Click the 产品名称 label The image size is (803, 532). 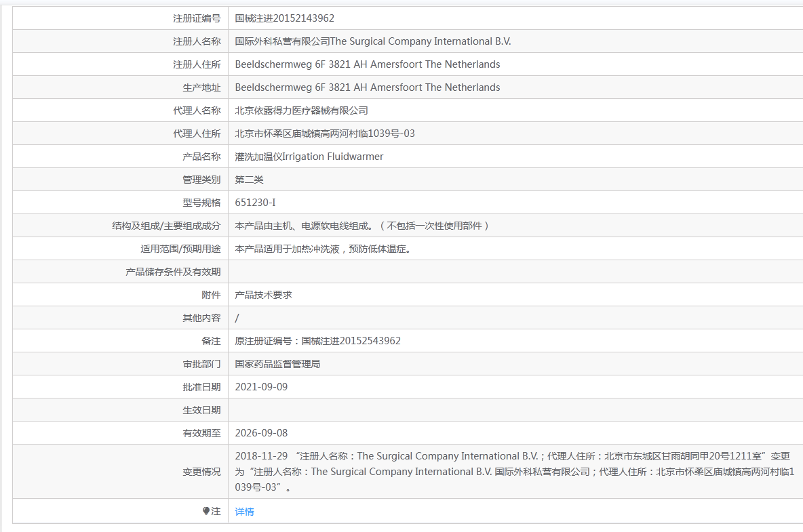202,157
